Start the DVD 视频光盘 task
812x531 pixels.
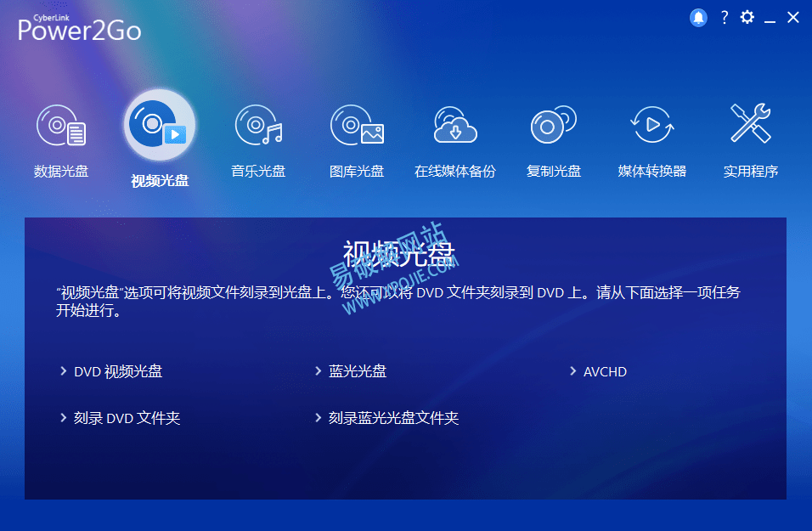pyautogui.click(x=118, y=371)
